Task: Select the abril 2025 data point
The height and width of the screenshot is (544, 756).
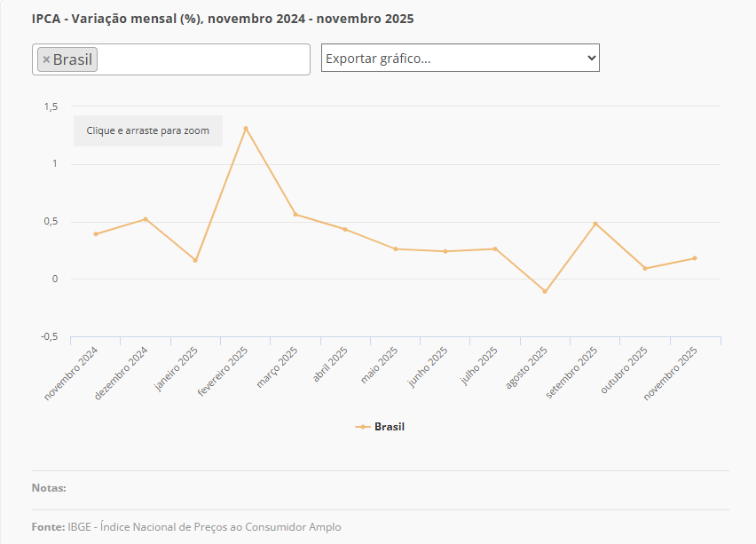Action: pyautogui.click(x=345, y=229)
